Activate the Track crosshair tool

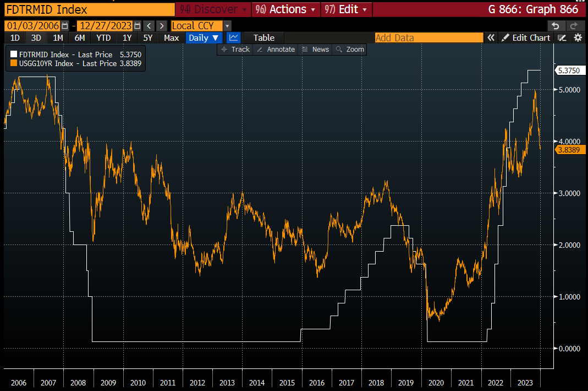235,49
